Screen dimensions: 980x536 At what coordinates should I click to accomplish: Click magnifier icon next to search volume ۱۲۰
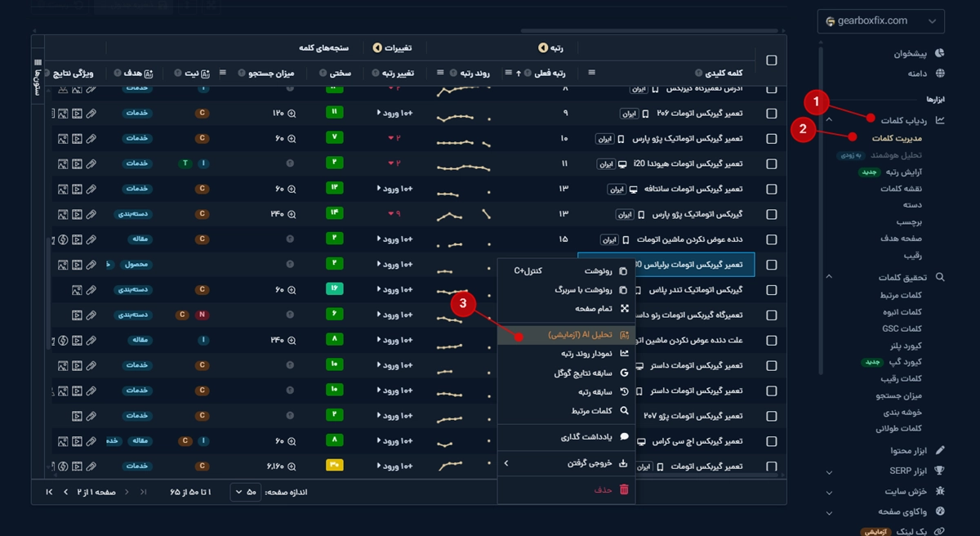[292, 113]
